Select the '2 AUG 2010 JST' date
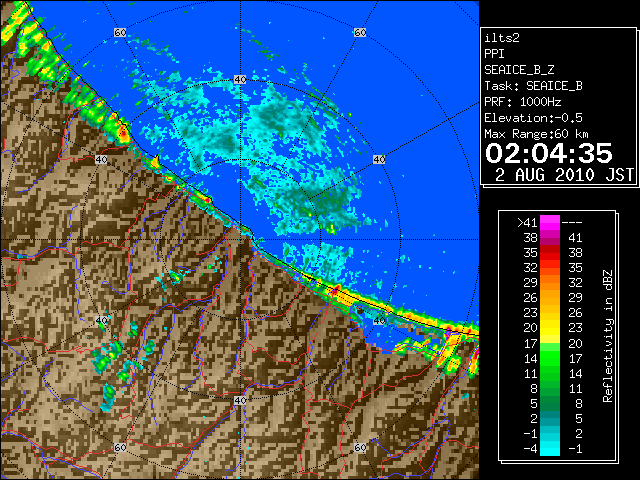Screen dimensions: 640x480 tap(564, 175)
